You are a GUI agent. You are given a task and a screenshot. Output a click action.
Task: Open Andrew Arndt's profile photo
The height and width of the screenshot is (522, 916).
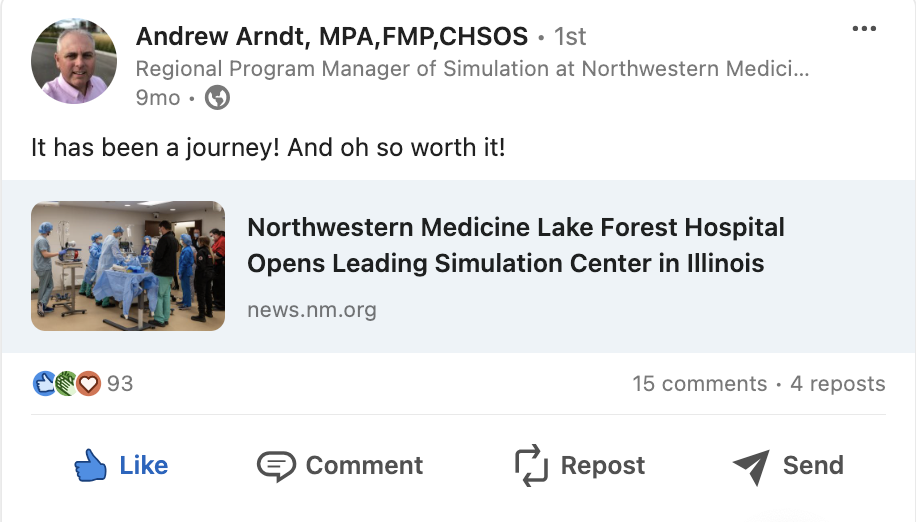tap(74, 61)
